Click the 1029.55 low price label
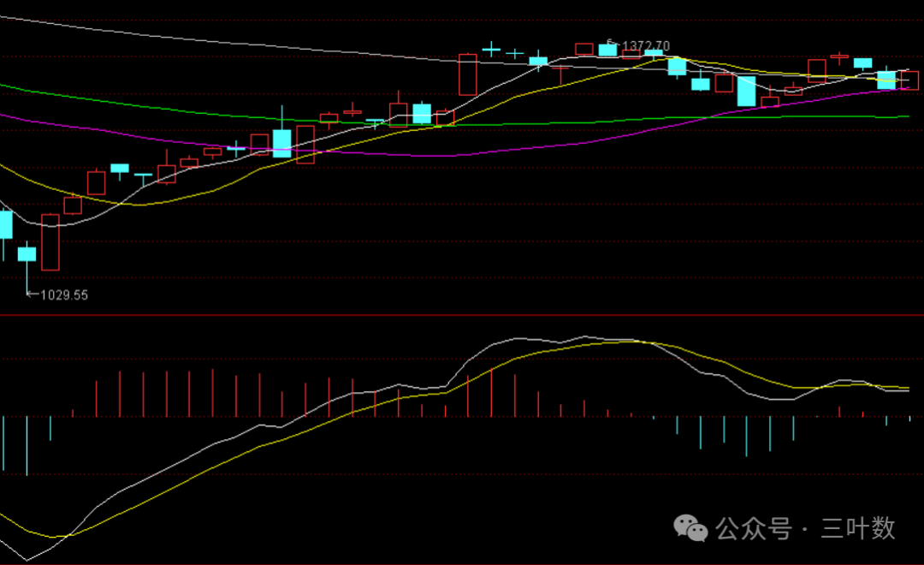 (x=63, y=294)
